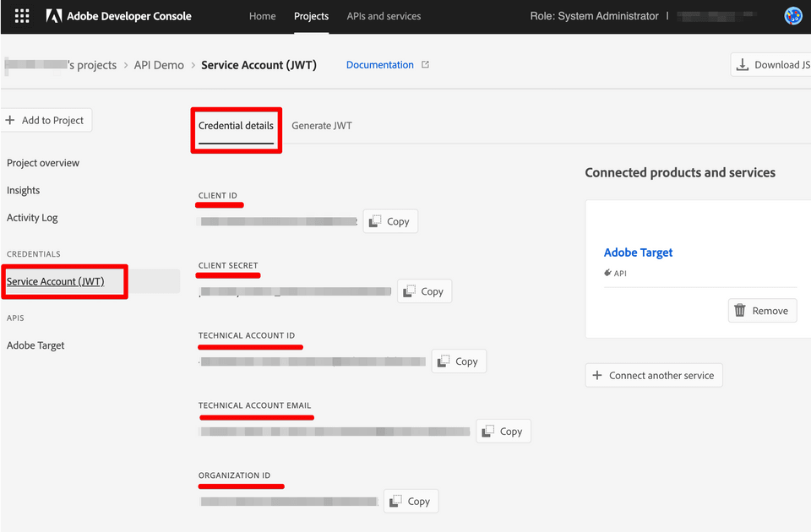Click the Remove button on Adobe Target card
Screen dimensions: 811x532
point(762,310)
